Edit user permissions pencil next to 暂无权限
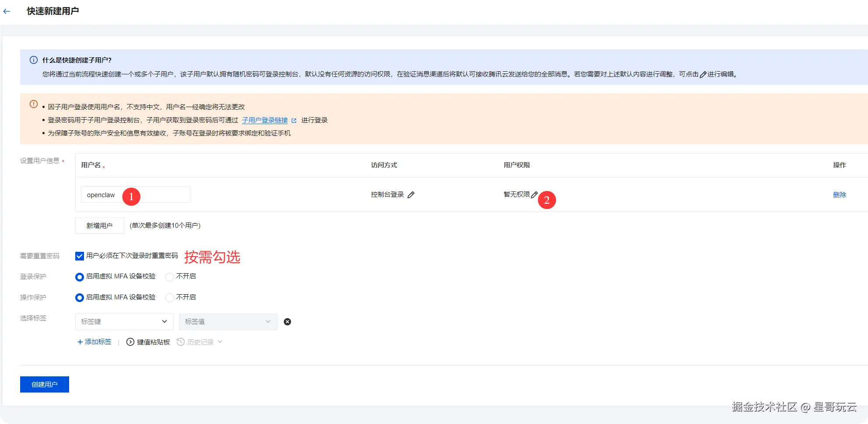This screenshot has height=424, width=868. click(534, 195)
